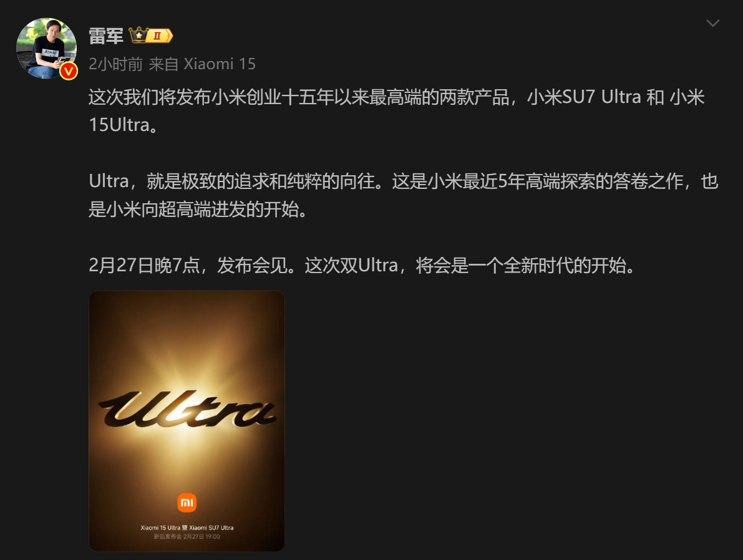
Task: Click the orange Mi logo in poster
Action: coord(187,503)
